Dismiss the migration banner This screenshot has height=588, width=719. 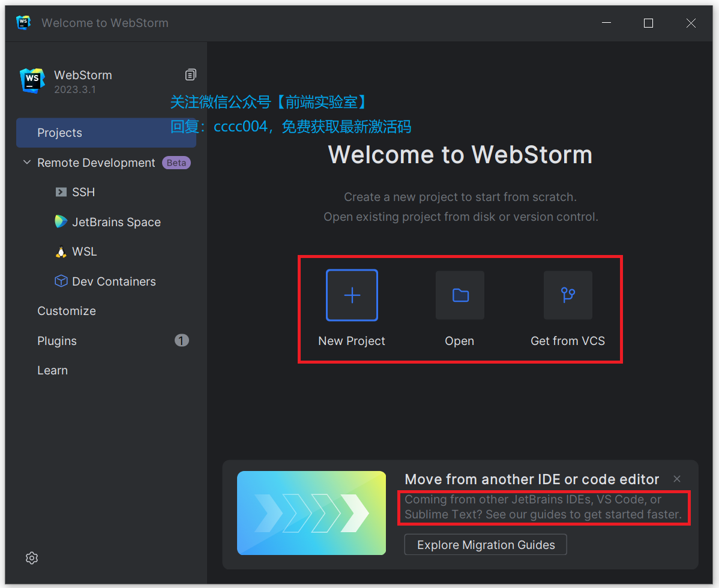676,479
